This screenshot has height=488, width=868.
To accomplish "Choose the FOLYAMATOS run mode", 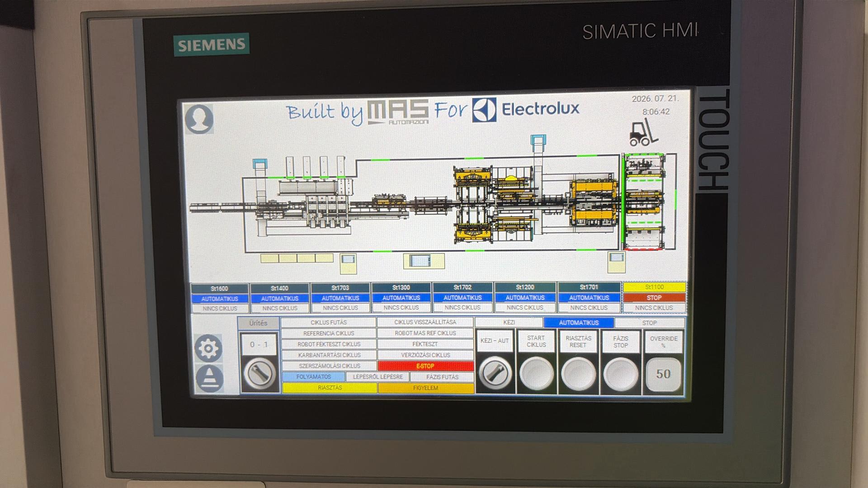I will point(314,377).
